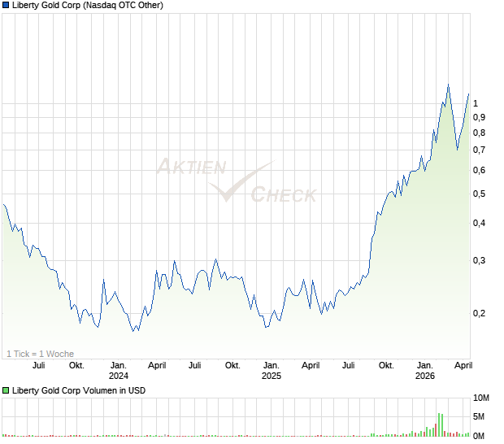Screen dimensions: 504x444
Task: Click the tallest green volume bar
Action: [x=438, y=424]
